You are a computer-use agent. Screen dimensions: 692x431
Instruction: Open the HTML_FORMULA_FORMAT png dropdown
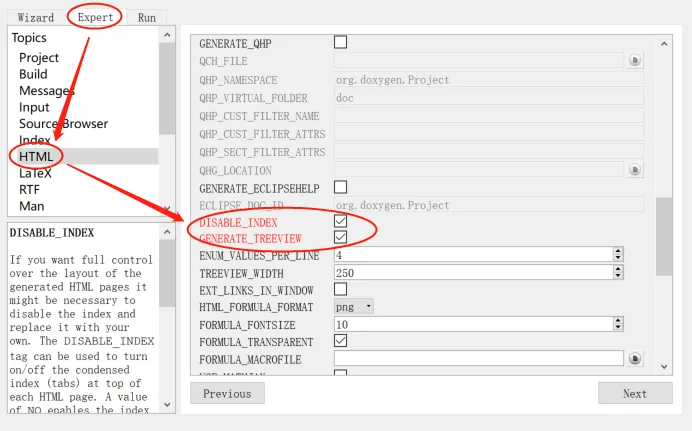click(354, 307)
